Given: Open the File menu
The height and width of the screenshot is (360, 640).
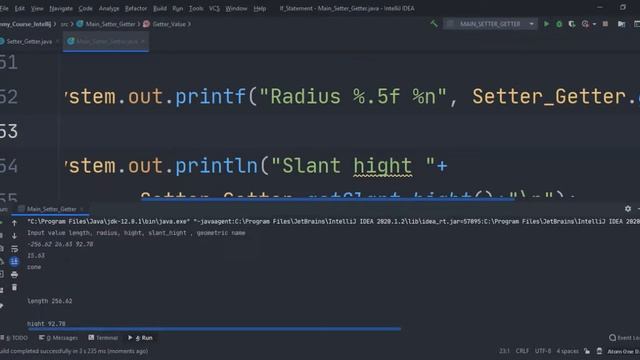Looking at the screenshot, I should coord(4,8).
